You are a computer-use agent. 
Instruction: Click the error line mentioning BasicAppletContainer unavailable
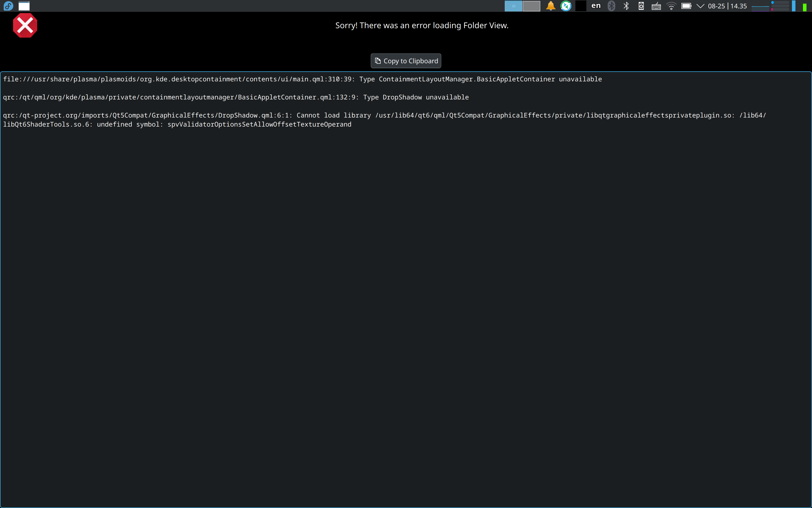tap(302, 79)
